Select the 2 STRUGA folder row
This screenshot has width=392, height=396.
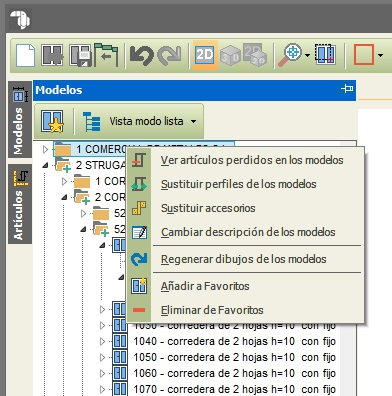pos(90,165)
